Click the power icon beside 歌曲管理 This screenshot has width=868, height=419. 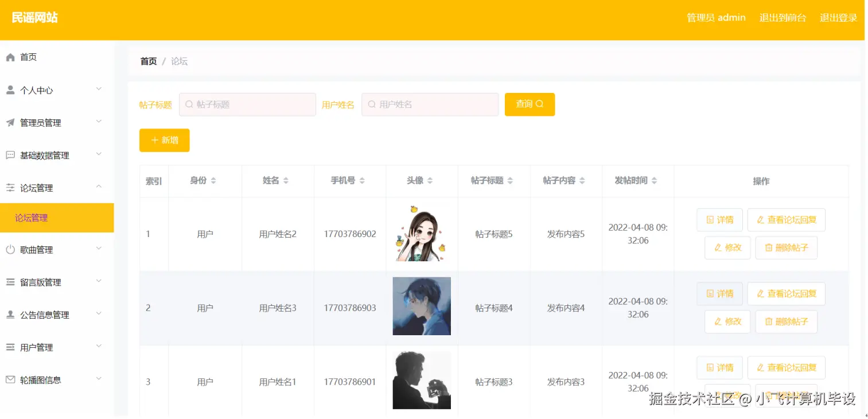tap(10, 250)
